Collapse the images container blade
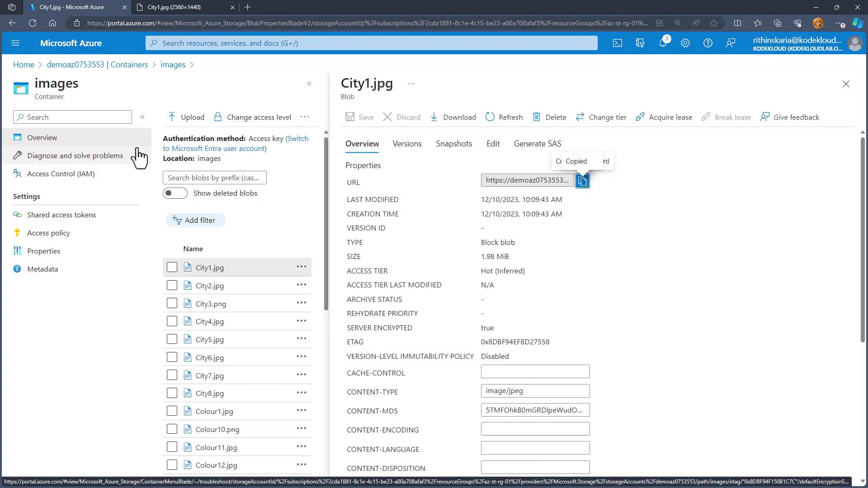The image size is (868, 488). pos(309,84)
